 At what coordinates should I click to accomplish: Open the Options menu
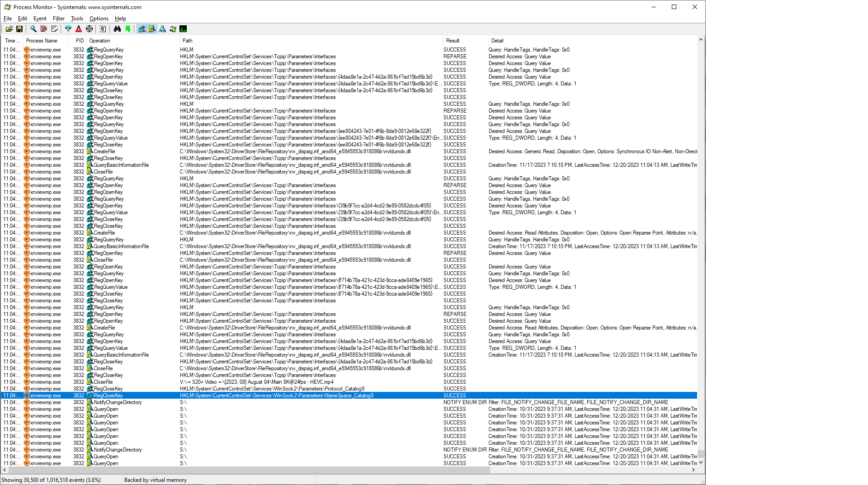click(x=99, y=19)
